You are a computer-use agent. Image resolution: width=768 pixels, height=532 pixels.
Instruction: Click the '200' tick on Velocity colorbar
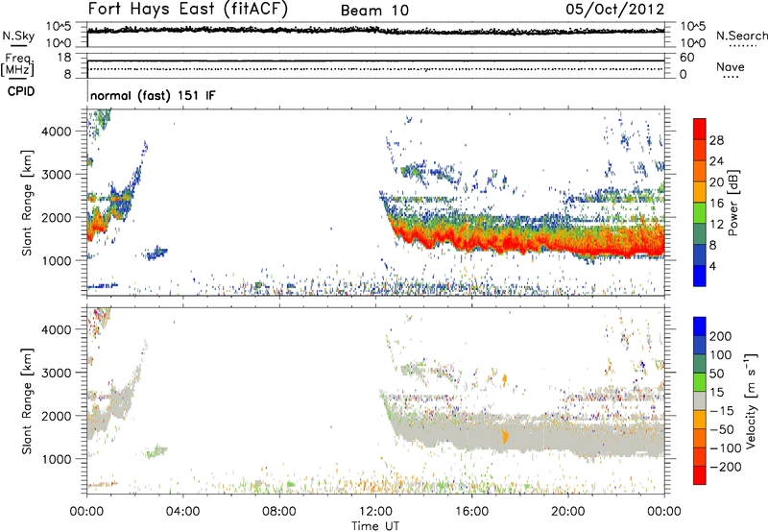pyautogui.click(x=721, y=336)
